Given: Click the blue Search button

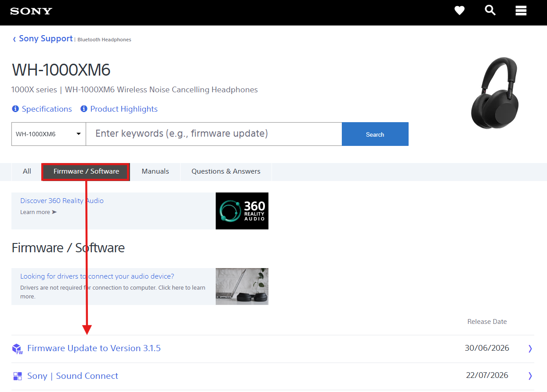Looking at the screenshot, I should pos(375,134).
